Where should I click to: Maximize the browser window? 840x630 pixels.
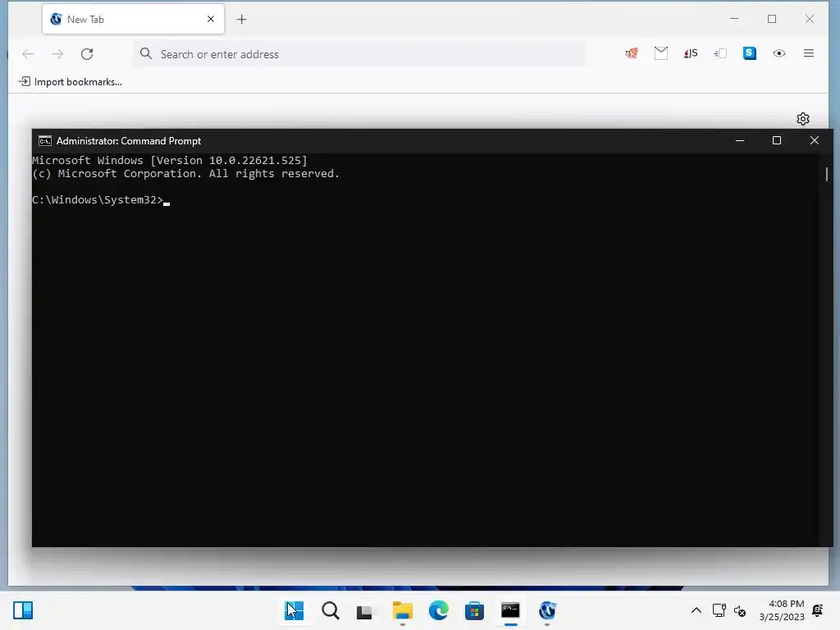coord(772,19)
